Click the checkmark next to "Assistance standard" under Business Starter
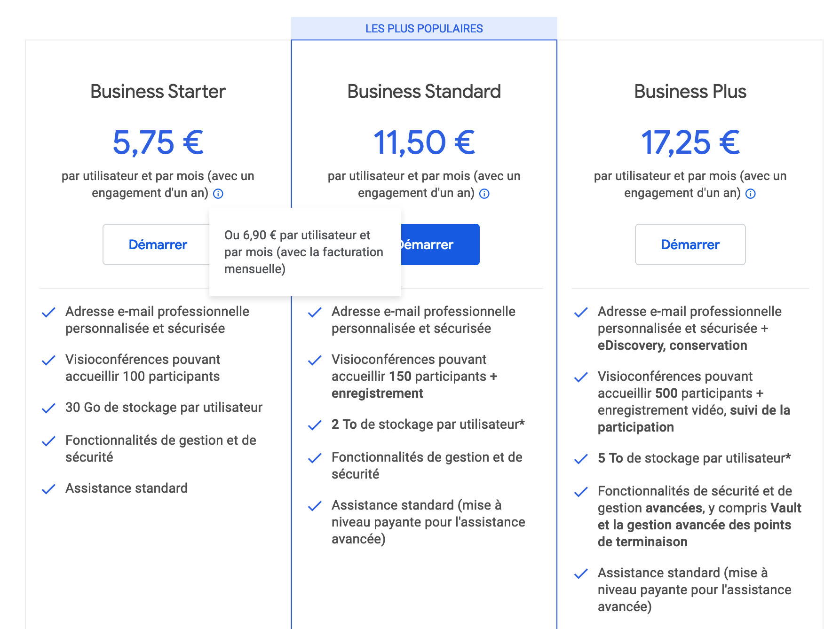 point(48,489)
